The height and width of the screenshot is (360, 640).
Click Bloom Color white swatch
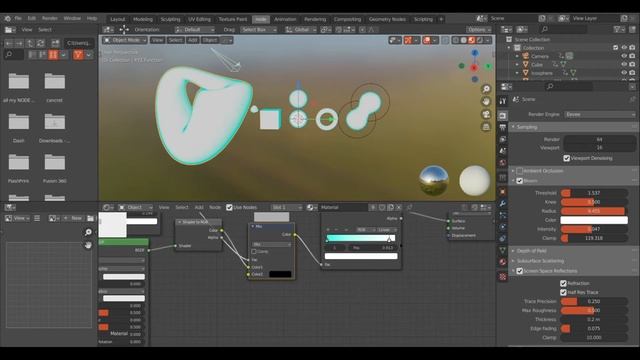[x=594, y=220]
